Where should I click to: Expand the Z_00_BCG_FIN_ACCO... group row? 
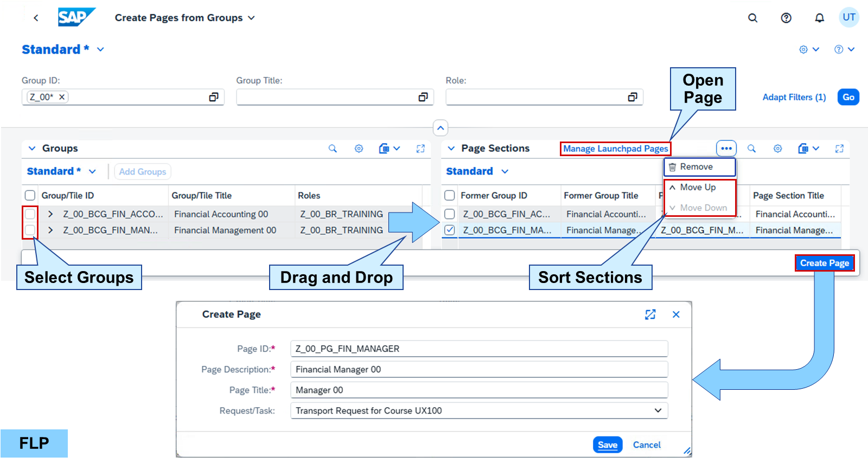point(50,214)
